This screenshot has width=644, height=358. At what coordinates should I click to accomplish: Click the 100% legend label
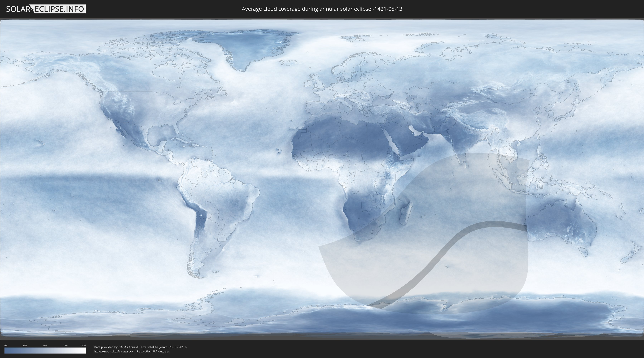click(x=83, y=345)
